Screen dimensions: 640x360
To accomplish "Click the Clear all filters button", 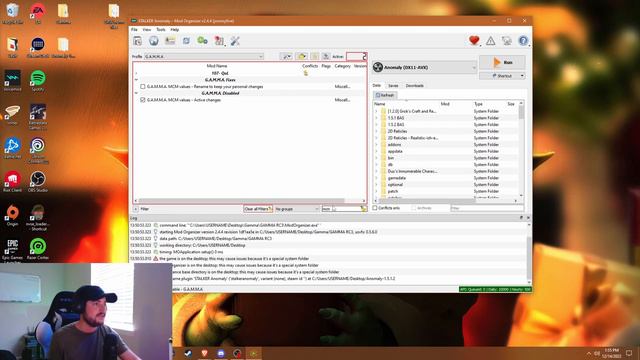I will click(x=258, y=209).
